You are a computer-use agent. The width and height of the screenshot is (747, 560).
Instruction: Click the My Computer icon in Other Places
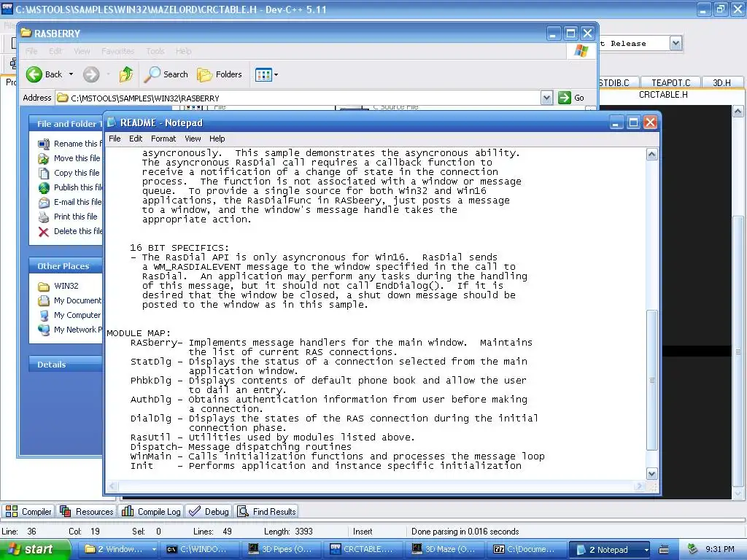(43, 316)
